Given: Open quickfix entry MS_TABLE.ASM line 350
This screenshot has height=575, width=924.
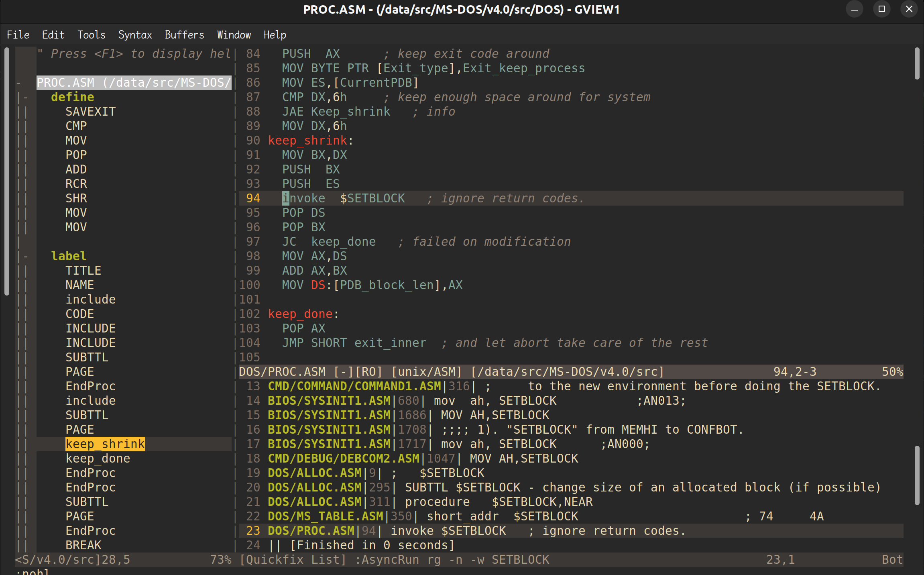Looking at the screenshot, I should [x=571, y=516].
